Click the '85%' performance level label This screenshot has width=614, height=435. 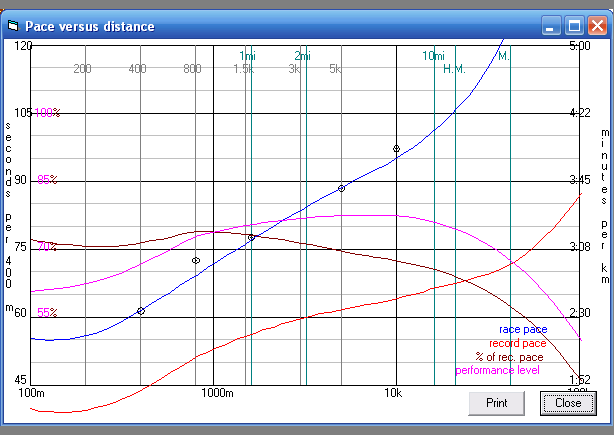[x=47, y=180]
